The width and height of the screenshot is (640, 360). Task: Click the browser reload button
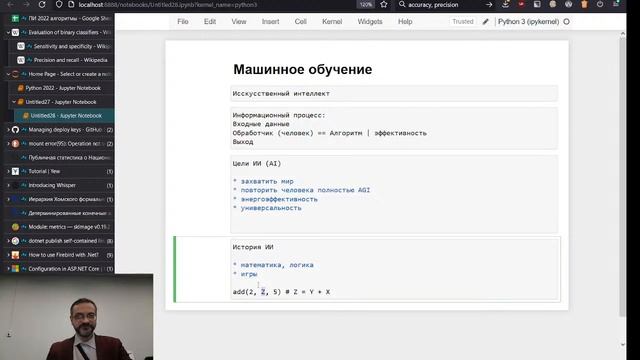pyautogui.click(x=42, y=4)
